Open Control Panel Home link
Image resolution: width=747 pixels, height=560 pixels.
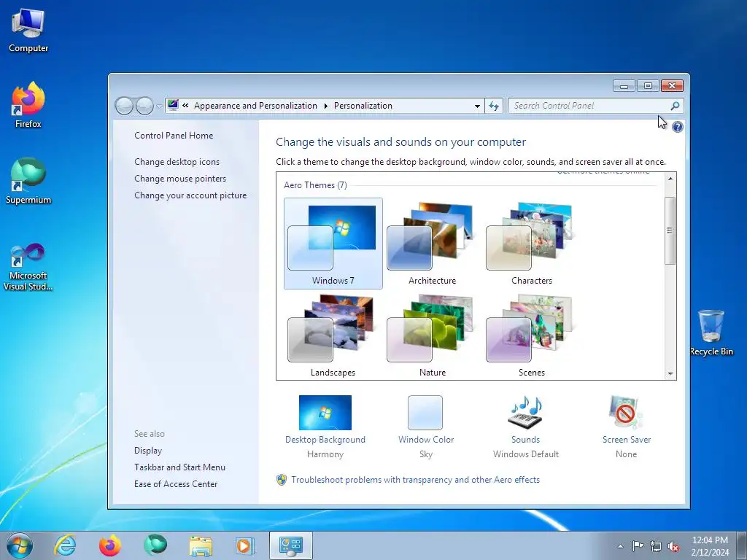tap(174, 136)
